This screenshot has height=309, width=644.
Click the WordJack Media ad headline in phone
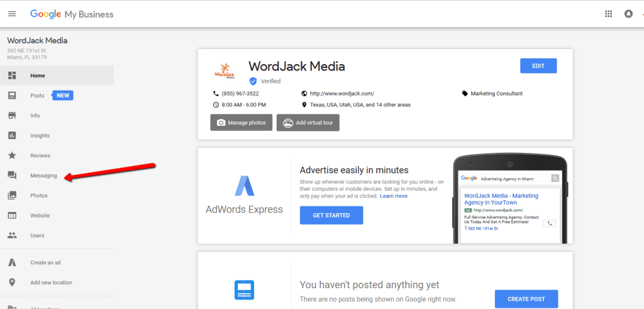[501, 199]
